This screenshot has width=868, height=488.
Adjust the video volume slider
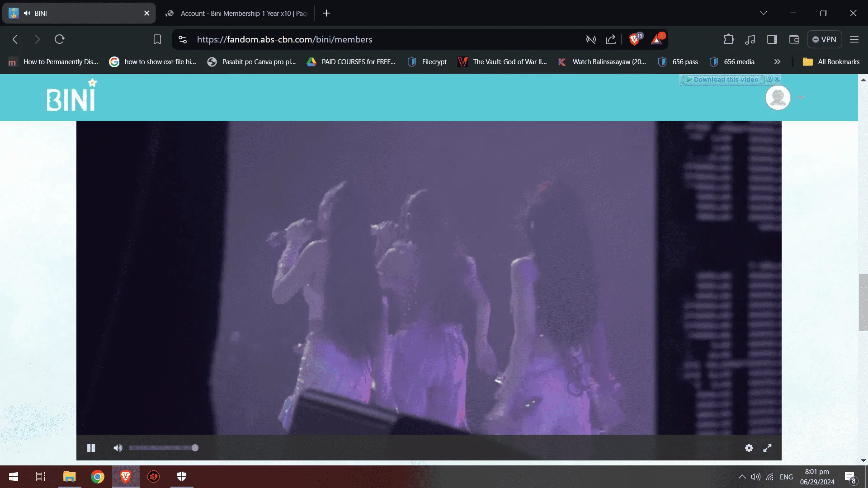pos(163,448)
